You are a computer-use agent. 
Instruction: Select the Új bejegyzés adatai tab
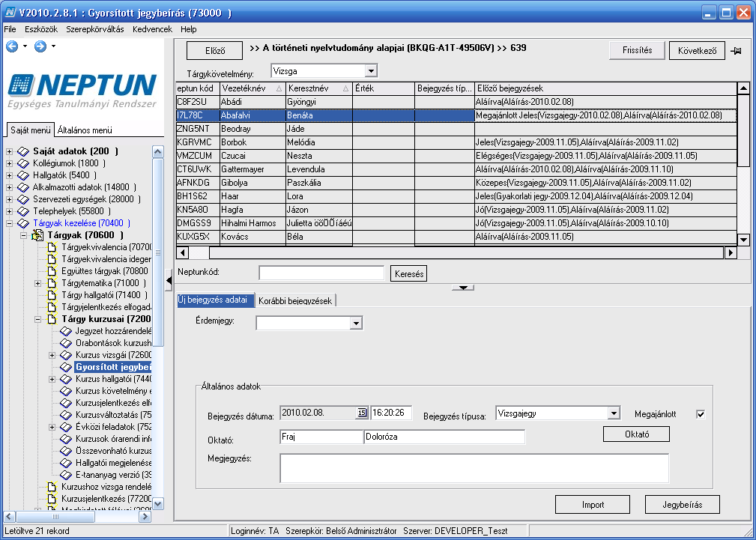click(215, 300)
